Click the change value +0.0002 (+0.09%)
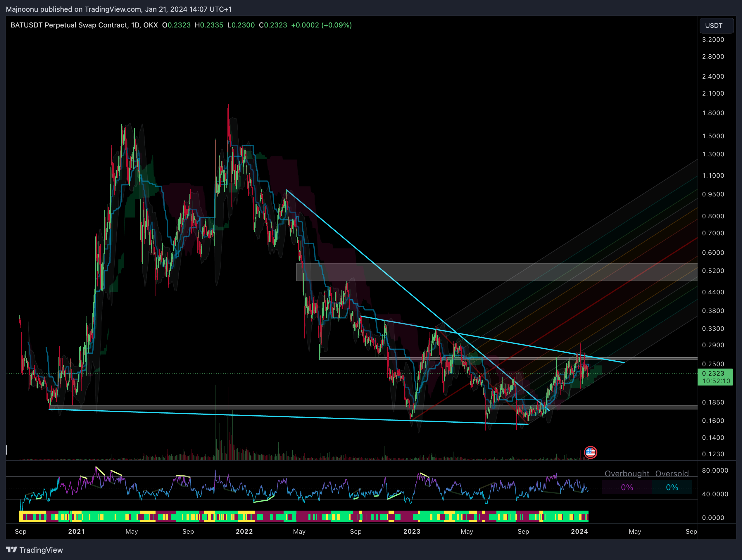This screenshot has width=742, height=560. (x=321, y=25)
